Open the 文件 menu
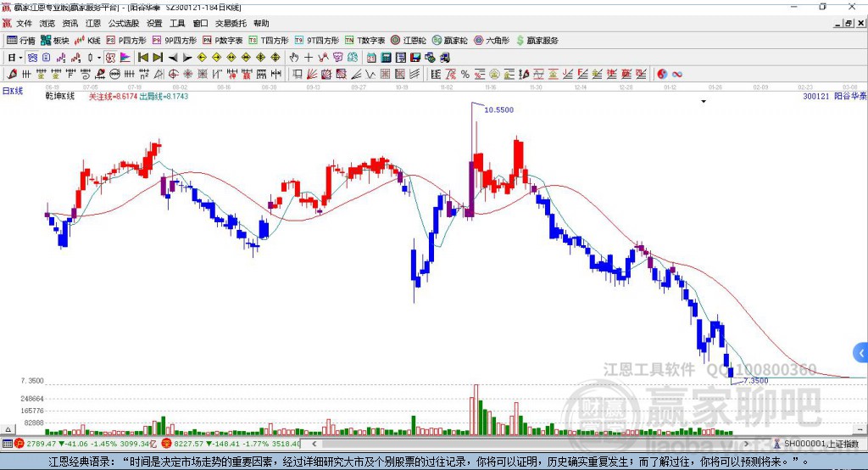Image resolution: width=868 pixels, height=470 pixels. click(x=24, y=23)
